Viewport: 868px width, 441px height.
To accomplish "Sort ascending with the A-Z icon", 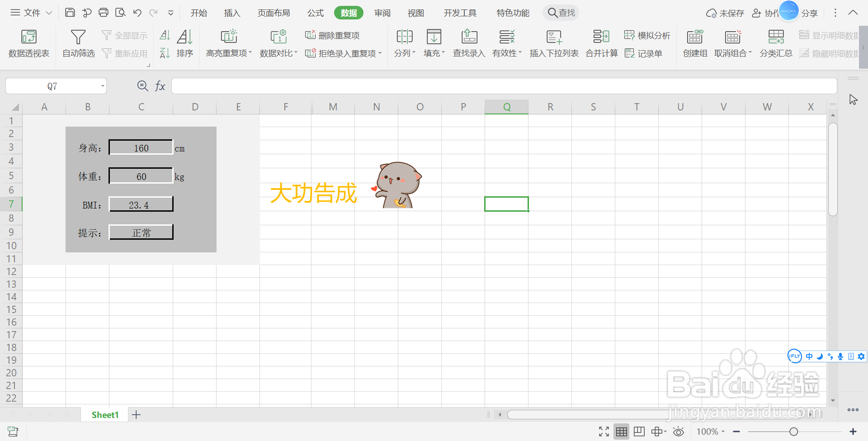I will (165, 35).
